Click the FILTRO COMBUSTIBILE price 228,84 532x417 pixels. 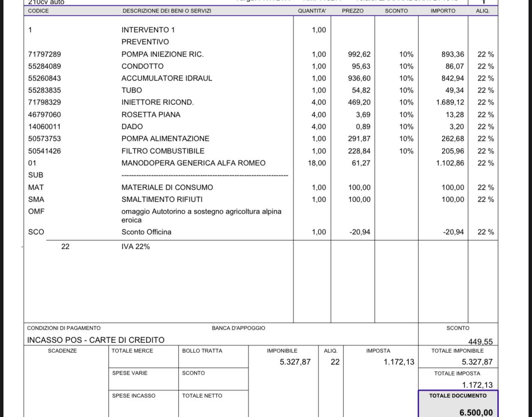click(x=359, y=151)
